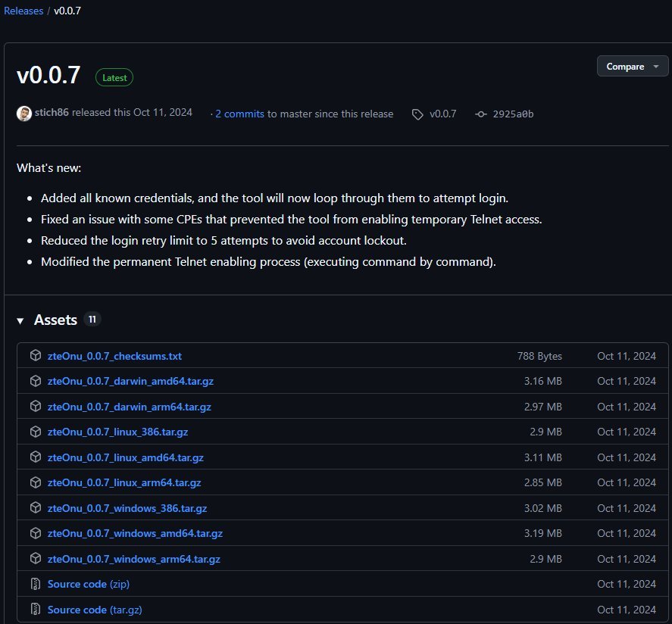672x624 pixels.
Task: Click the v0.0.7 release title heading
Action: tap(50, 76)
